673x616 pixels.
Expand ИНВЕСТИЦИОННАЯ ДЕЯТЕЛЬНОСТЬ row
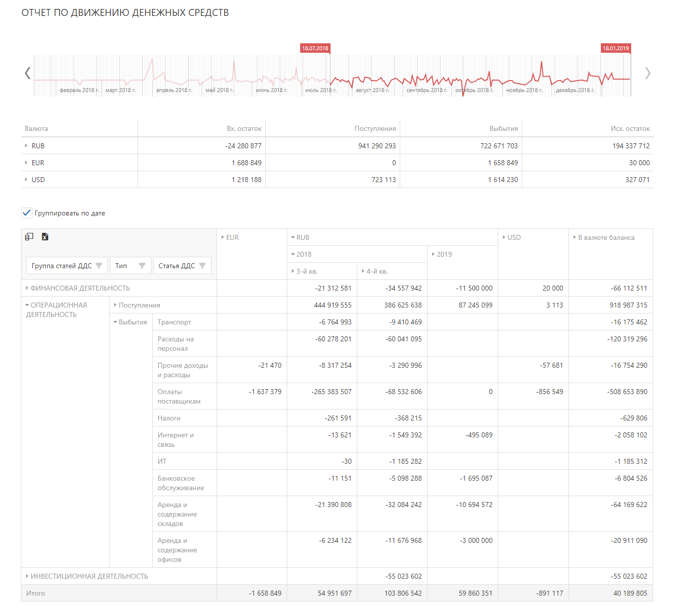[27, 576]
